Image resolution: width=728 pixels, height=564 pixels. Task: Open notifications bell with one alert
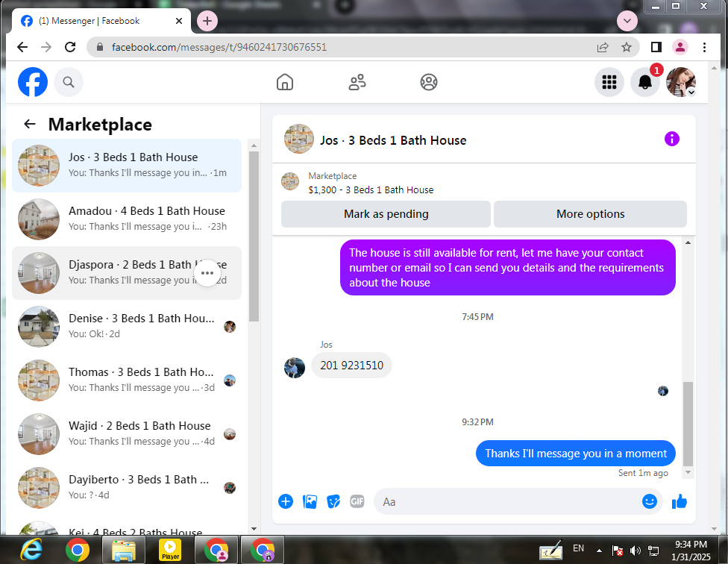pyautogui.click(x=645, y=82)
